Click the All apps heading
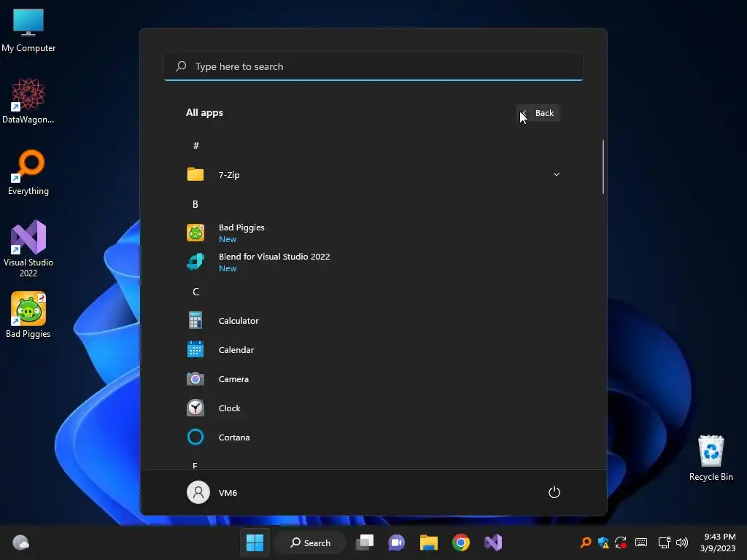Image resolution: width=747 pixels, height=560 pixels. pyautogui.click(x=204, y=113)
